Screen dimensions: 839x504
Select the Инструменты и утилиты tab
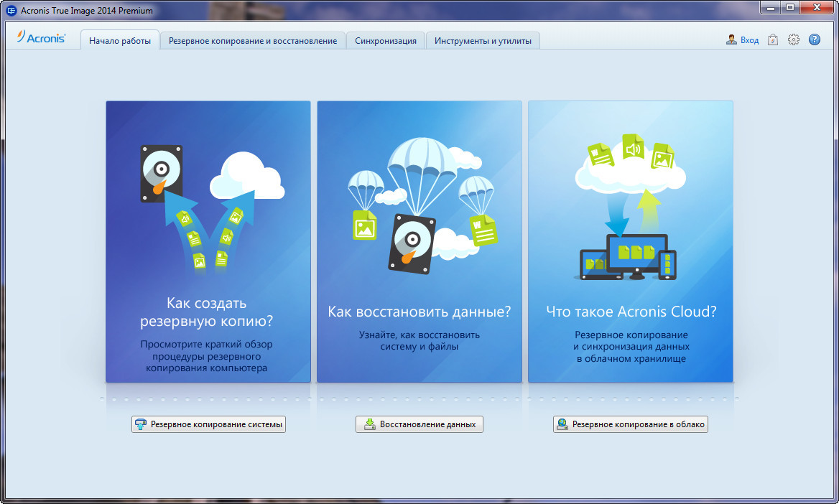[483, 41]
